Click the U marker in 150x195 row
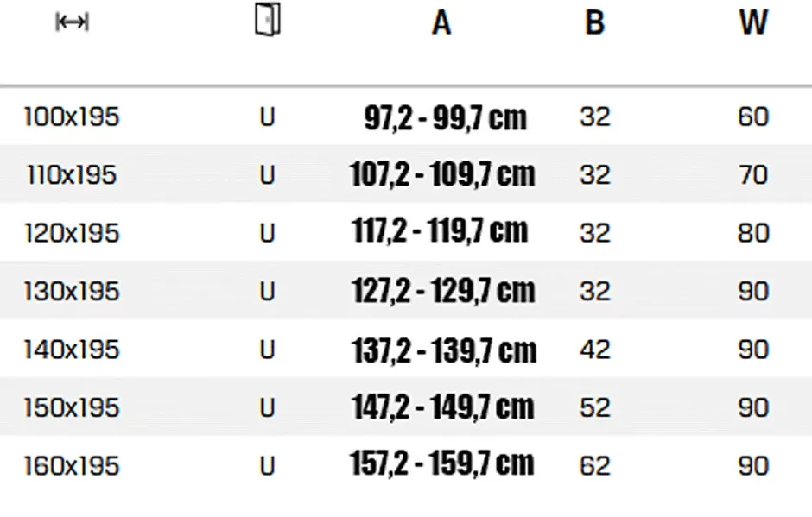812x517 pixels. click(267, 407)
